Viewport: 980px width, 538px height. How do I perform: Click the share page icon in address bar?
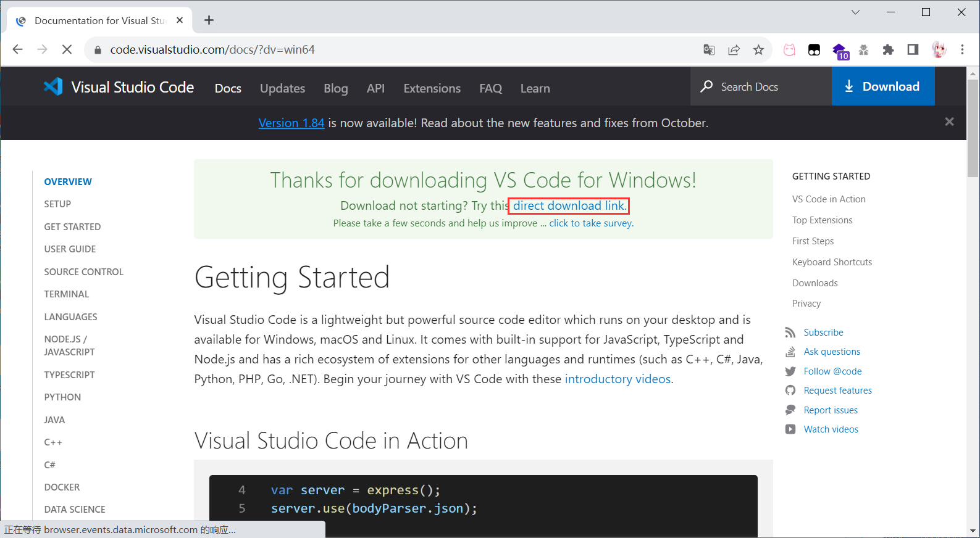(734, 50)
